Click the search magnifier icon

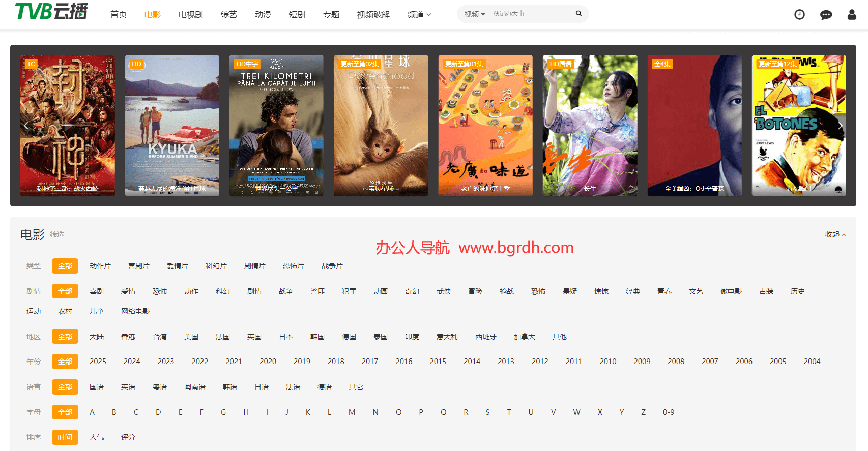(578, 14)
